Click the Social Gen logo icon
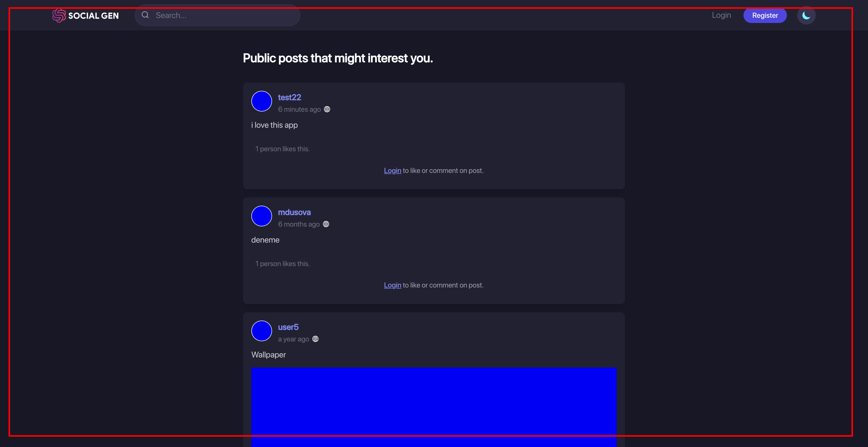Screen dimensions: 868x447 point(59,15)
